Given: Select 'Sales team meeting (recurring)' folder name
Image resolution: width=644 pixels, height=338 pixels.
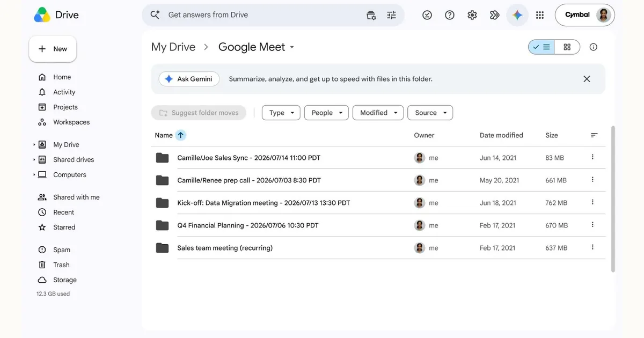Looking at the screenshot, I should tap(225, 248).
